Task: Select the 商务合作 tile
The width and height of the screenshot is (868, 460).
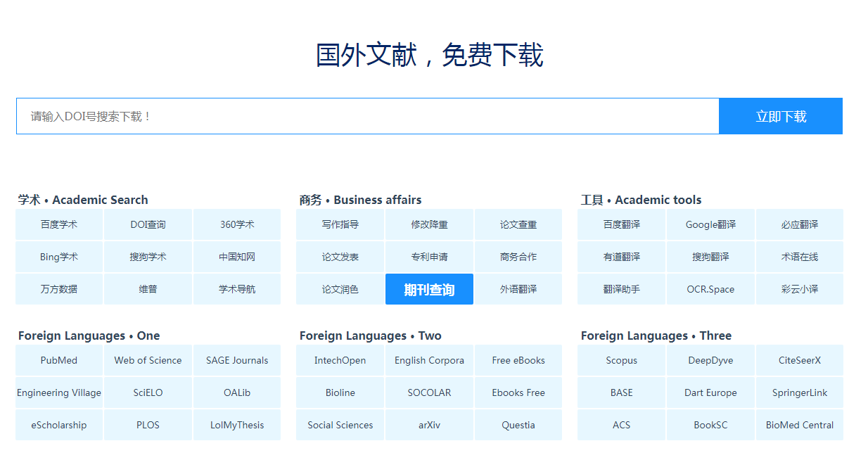Action: coord(518,257)
